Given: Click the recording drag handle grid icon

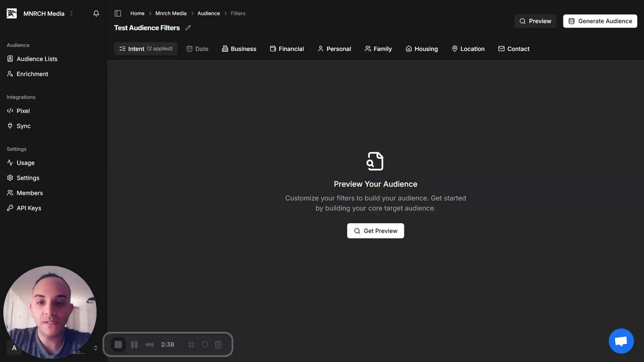Looking at the screenshot, I should point(191,344).
